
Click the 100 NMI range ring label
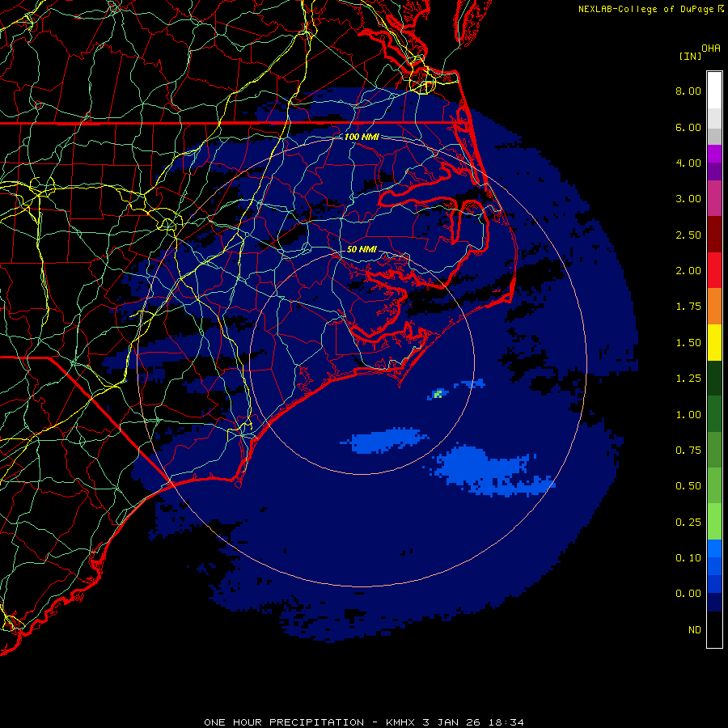point(362,137)
